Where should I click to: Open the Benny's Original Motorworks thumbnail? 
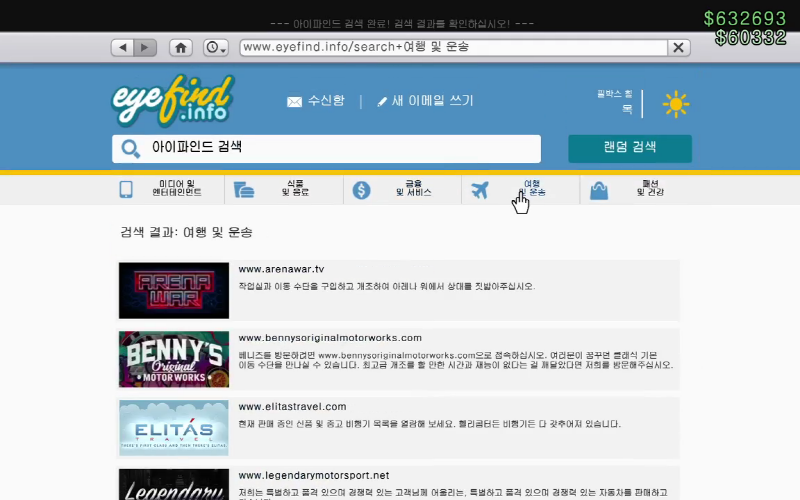174,359
